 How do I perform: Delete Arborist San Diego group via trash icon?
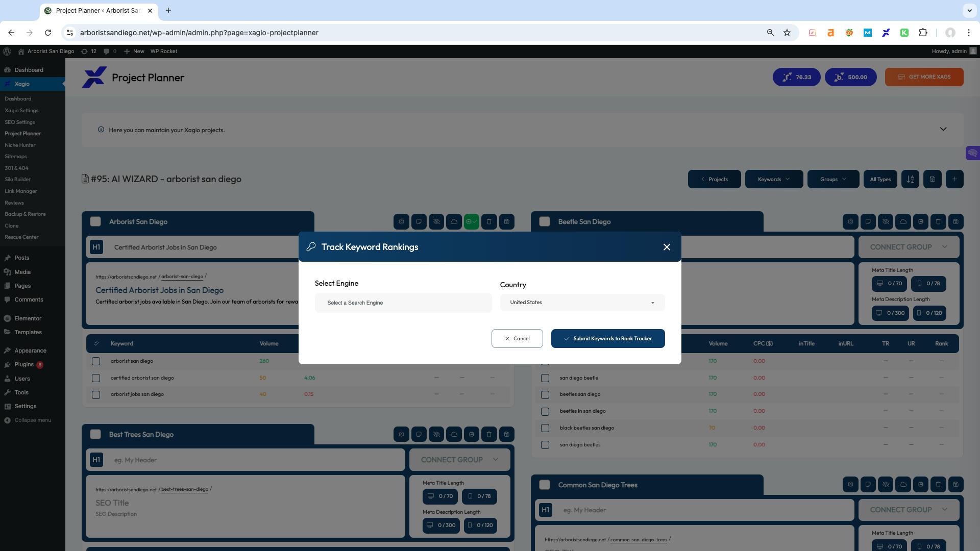pyautogui.click(x=489, y=221)
